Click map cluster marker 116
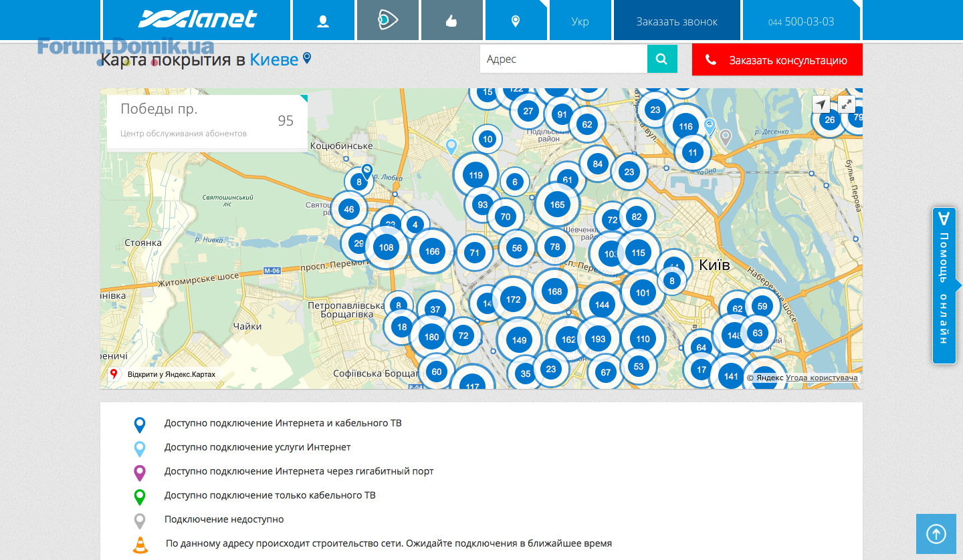This screenshot has height=560, width=963. point(685,126)
